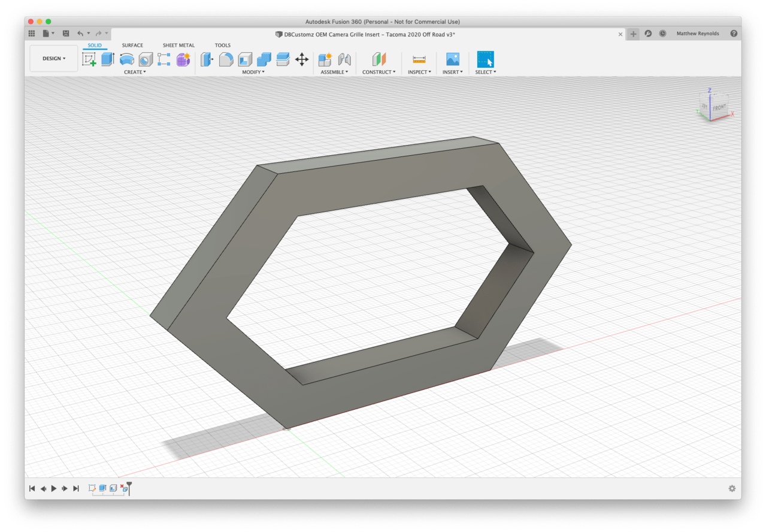Select the Extrude tool in toolbar
The height and width of the screenshot is (532, 766).
coord(108,59)
